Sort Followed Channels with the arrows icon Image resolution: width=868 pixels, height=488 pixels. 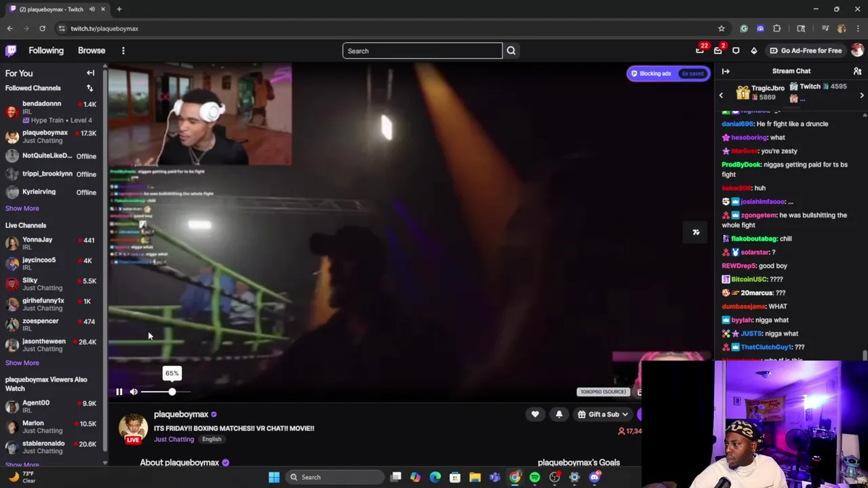pos(90,88)
